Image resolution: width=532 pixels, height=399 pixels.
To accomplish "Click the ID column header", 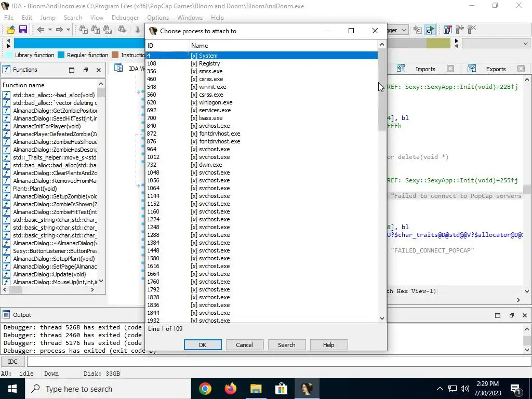I will click(167, 46).
